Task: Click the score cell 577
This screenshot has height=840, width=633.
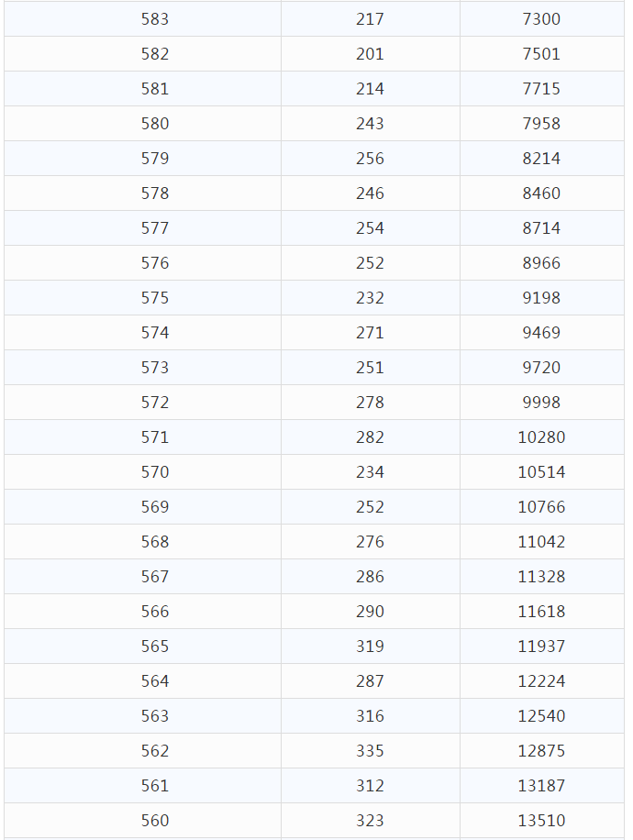Action: click(155, 228)
